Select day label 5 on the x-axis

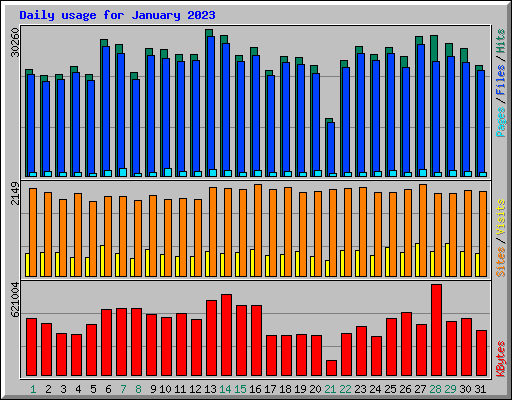[93, 389]
